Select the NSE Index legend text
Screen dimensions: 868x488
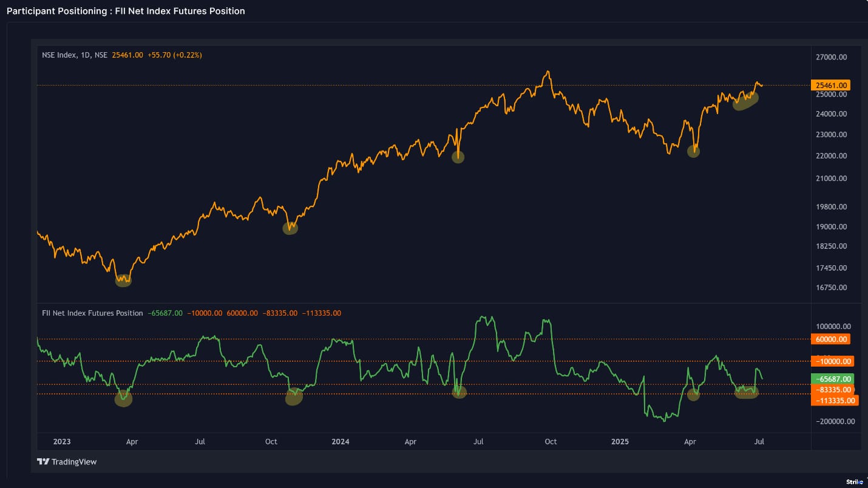(x=64, y=54)
